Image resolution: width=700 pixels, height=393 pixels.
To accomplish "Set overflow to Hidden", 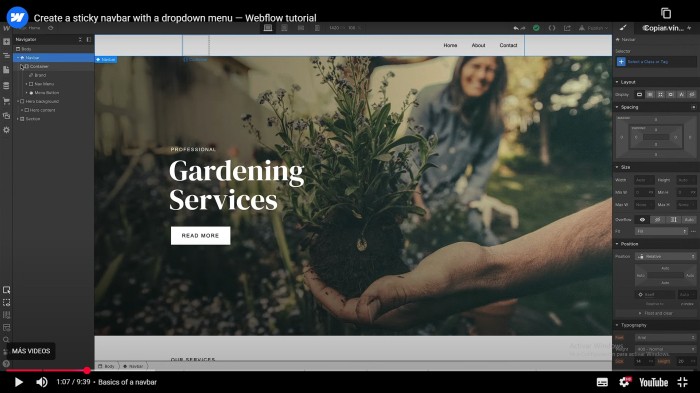I will point(658,220).
